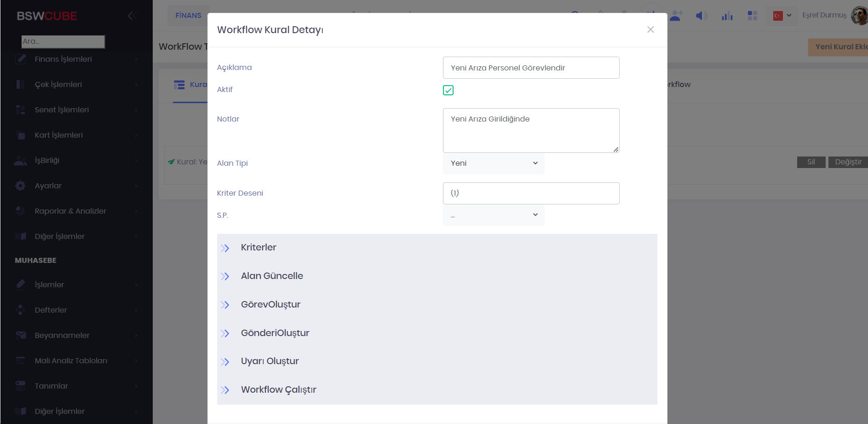The height and width of the screenshot is (424, 868).
Task: Open Raporlar & Analizler menu
Action: [70, 211]
